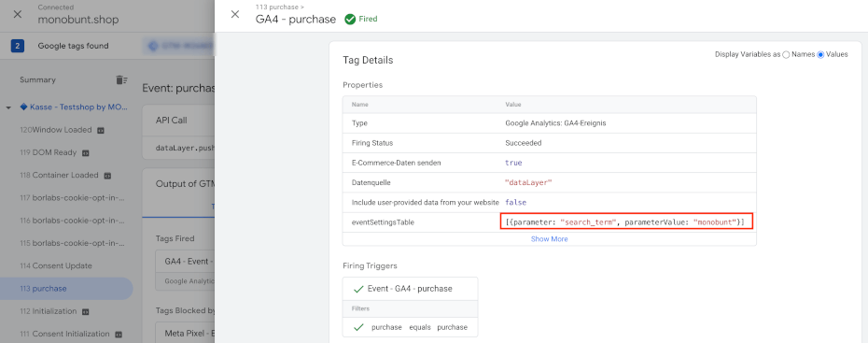The width and height of the screenshot is (868, 343).
Task: Close the monobunt.shop debug session
Action: coord(17,14)
